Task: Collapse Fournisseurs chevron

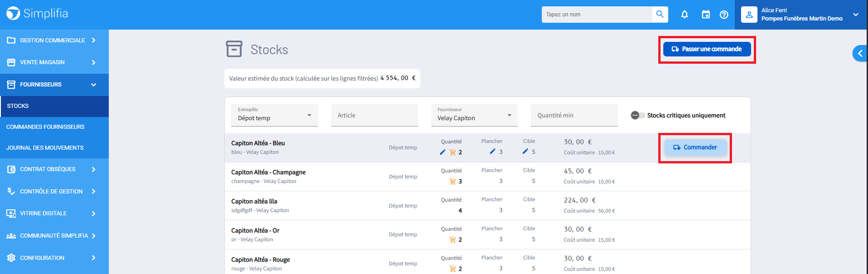Action: 94,85
